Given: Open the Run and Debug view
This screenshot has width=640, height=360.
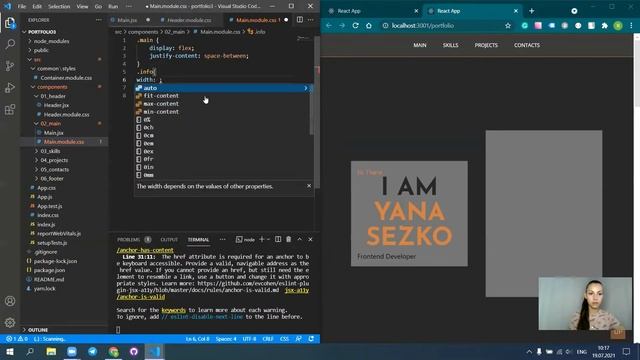Looking at the screenshot, I should click(10, 88).
